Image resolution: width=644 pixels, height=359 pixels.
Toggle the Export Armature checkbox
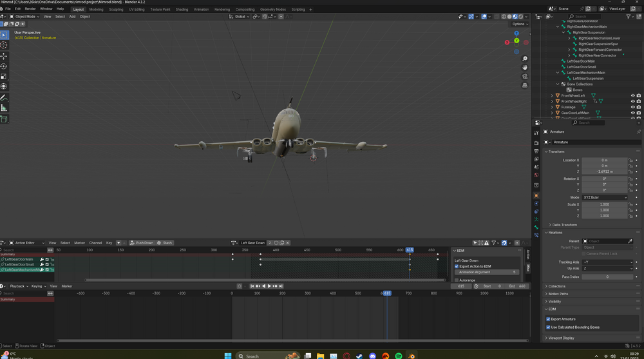click(549, 319)
